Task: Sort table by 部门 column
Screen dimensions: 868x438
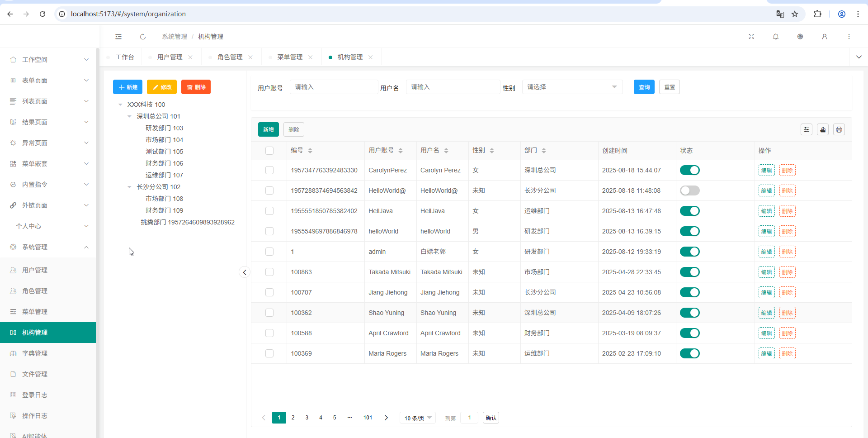Action: 544,151
